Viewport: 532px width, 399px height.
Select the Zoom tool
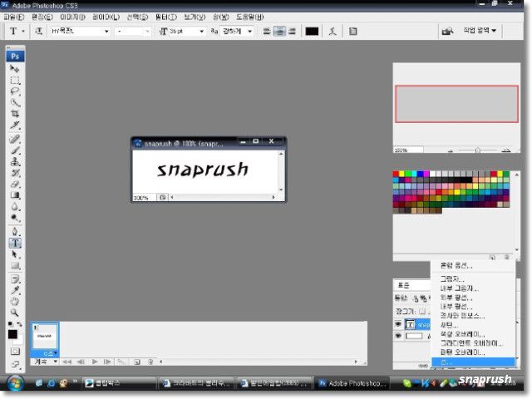(x=15, y=313)
